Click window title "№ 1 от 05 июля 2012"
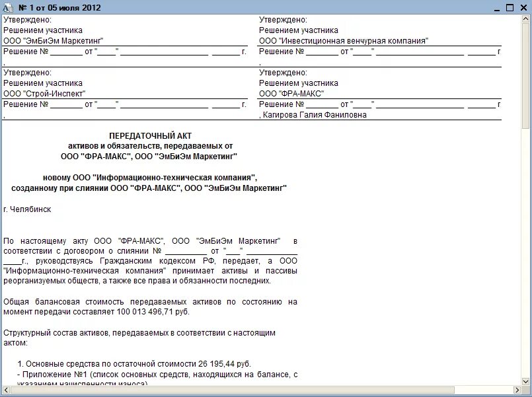 click(59, 7)
